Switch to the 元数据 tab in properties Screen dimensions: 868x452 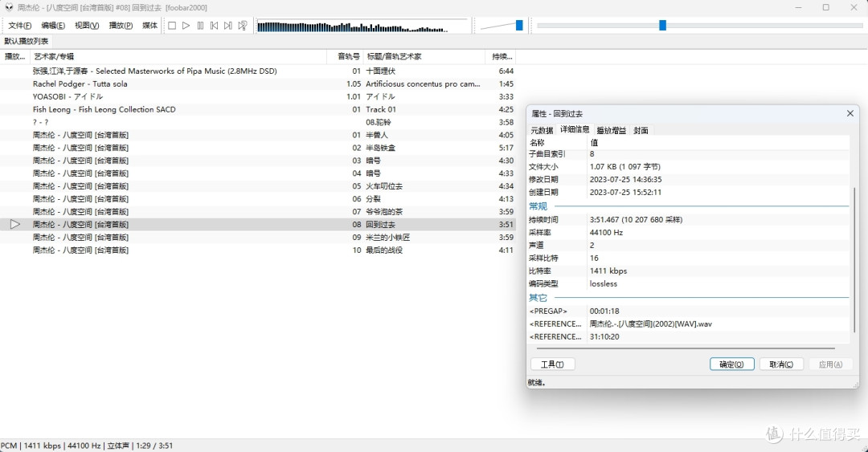pos(542,130)
